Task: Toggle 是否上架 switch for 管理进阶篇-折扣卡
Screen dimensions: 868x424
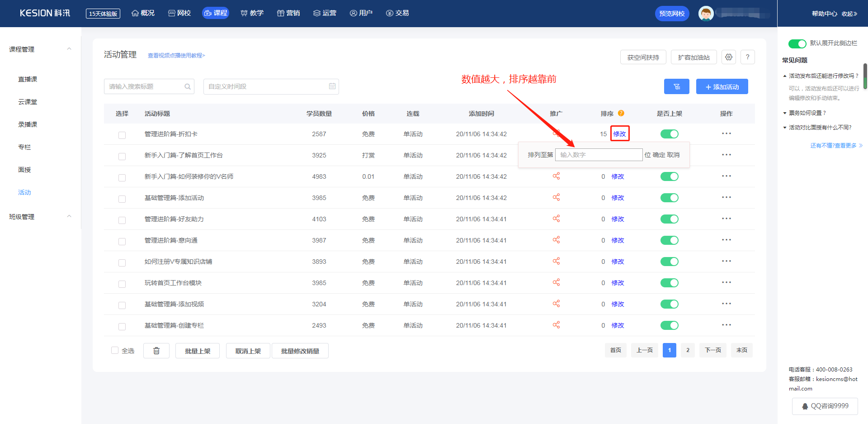Action: tap(669, 134)
